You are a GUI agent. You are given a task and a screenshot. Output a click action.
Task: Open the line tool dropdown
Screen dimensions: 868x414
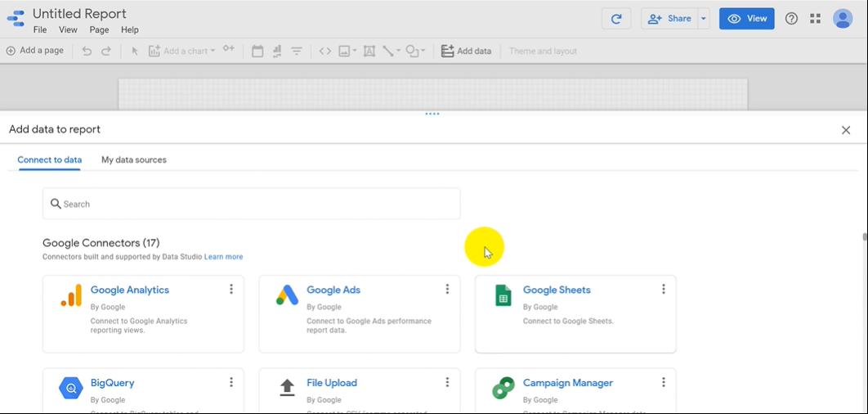point(391,51)
